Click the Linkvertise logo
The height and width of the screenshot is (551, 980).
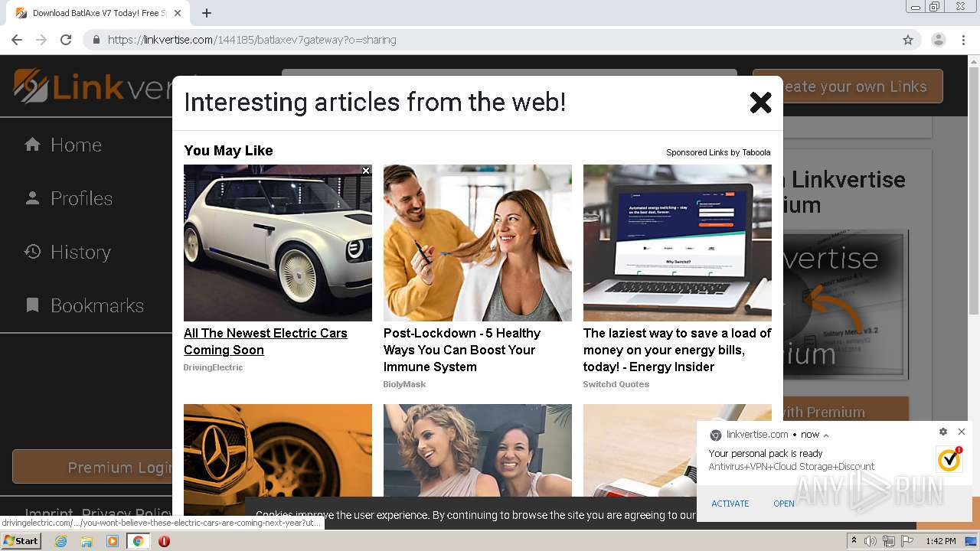tap(92, 86)
